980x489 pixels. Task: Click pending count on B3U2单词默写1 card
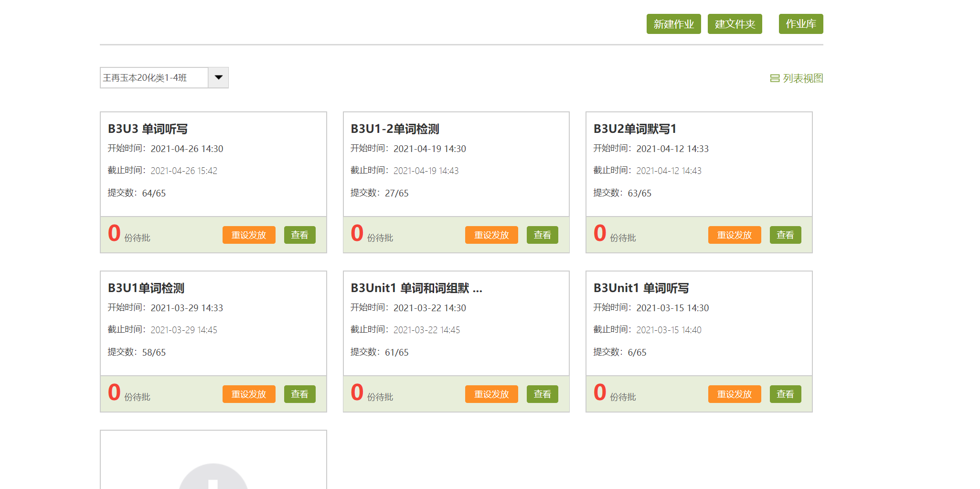600,234
